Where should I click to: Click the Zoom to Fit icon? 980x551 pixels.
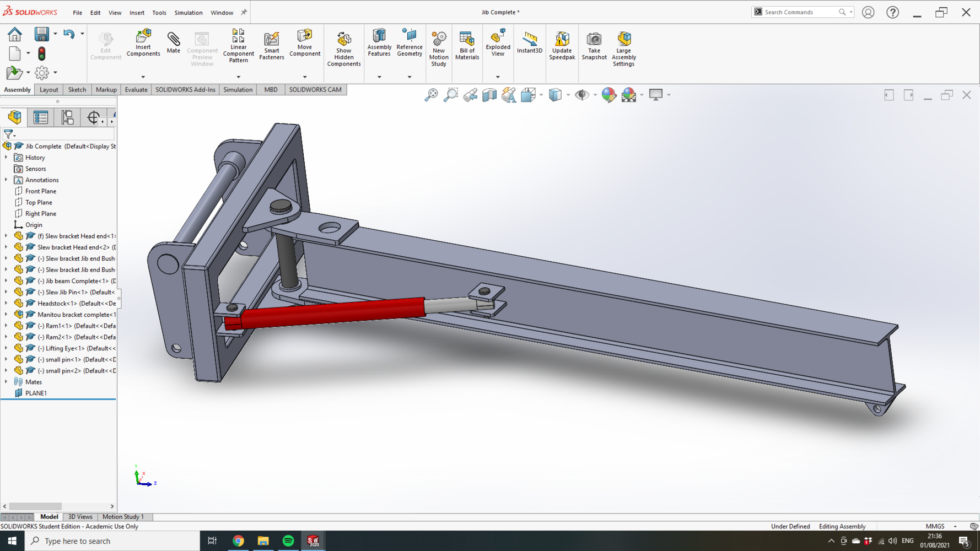pos(431,95)
